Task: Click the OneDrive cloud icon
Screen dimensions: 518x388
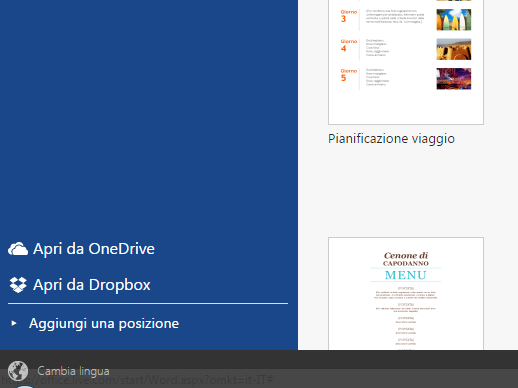Action: (18, 249)
